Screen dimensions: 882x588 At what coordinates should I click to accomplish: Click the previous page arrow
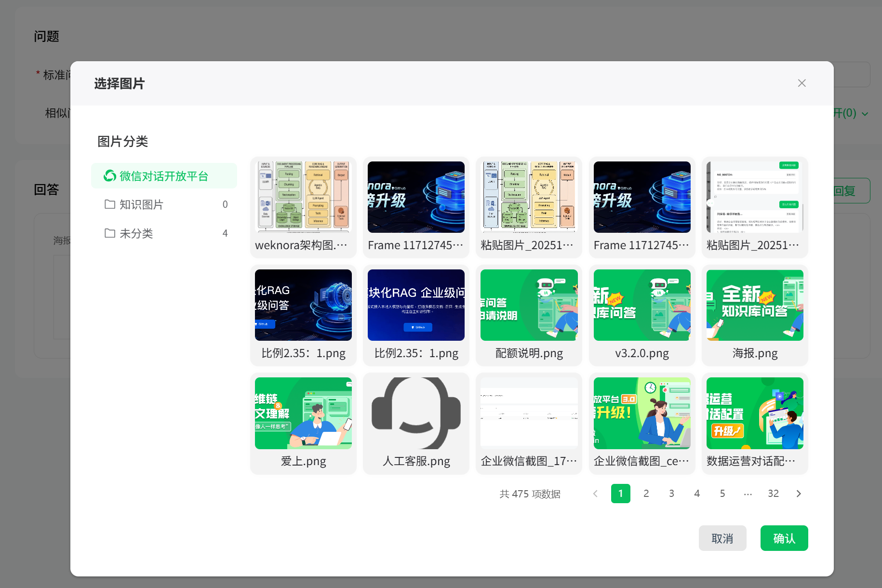tap(595, 494)
